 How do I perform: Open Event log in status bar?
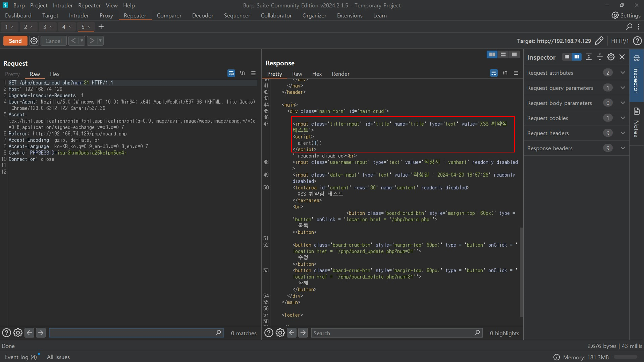tap(21, 357)
